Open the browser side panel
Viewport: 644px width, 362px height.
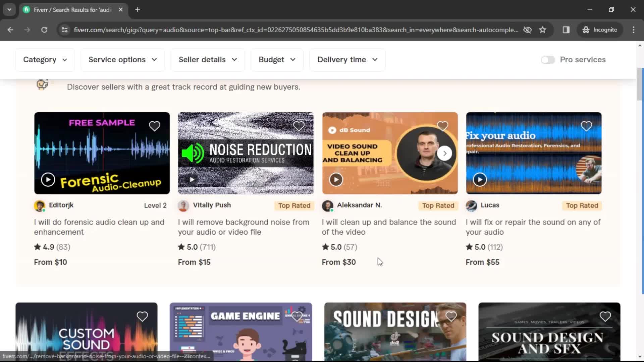[x=566, y=30]
